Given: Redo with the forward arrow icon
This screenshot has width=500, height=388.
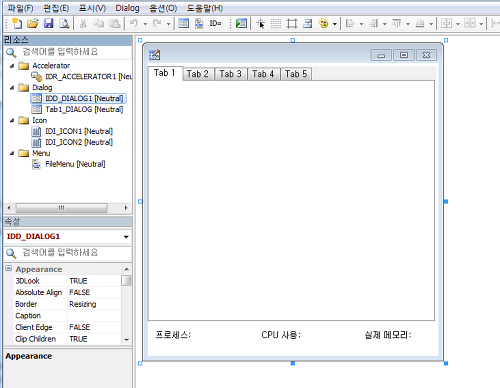Looking at the screenshot, I should click(x=157, y=23).
